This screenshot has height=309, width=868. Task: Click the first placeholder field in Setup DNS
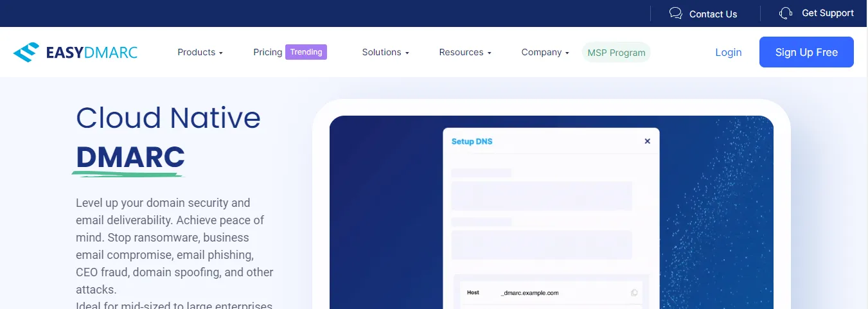(x=542, y=195)
